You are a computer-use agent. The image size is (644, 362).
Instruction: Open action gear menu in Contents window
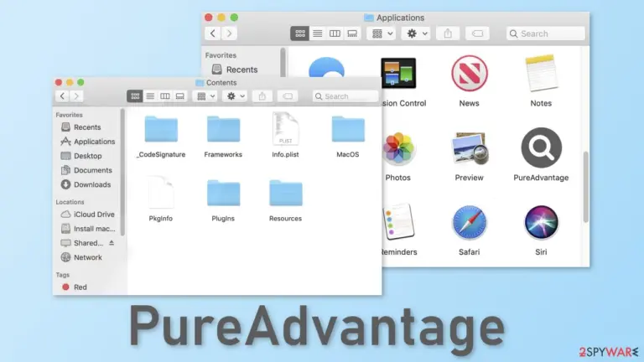click(236, 96)
